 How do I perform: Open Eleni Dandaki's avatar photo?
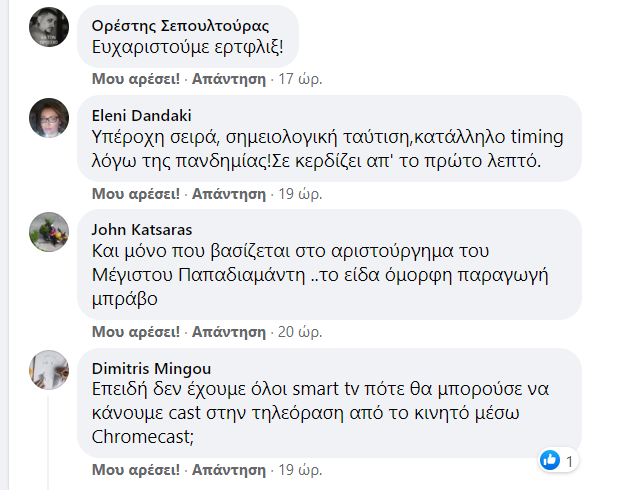(x=49, y=118)
